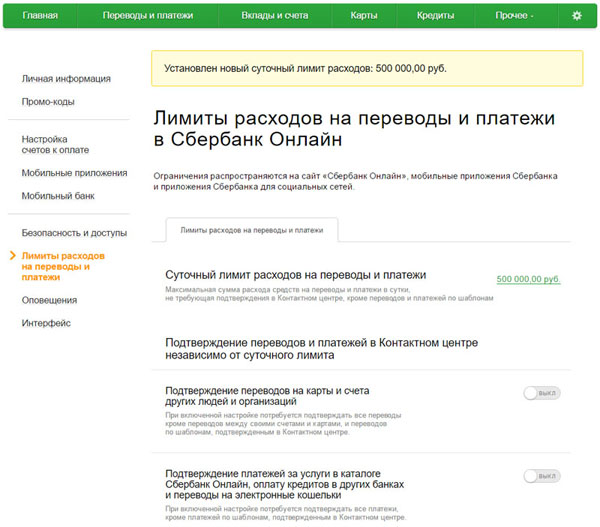Expand the Прочее dropdown menu
The width and height of the screenshot is (600, 527).
515,15
